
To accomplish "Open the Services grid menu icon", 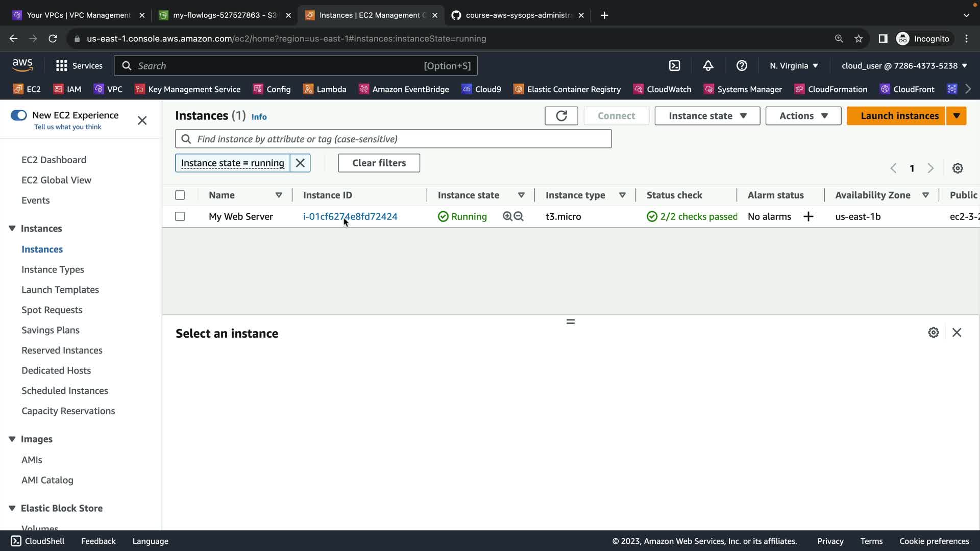I will click(x=62, y=66).
